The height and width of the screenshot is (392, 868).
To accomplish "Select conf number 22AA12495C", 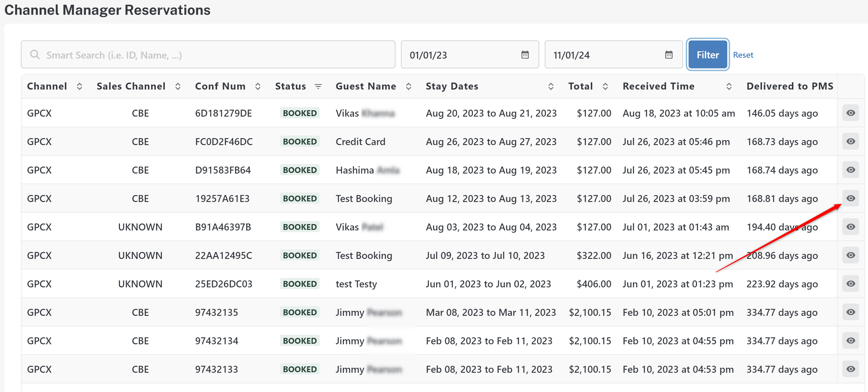I will (x=223, y=255).
